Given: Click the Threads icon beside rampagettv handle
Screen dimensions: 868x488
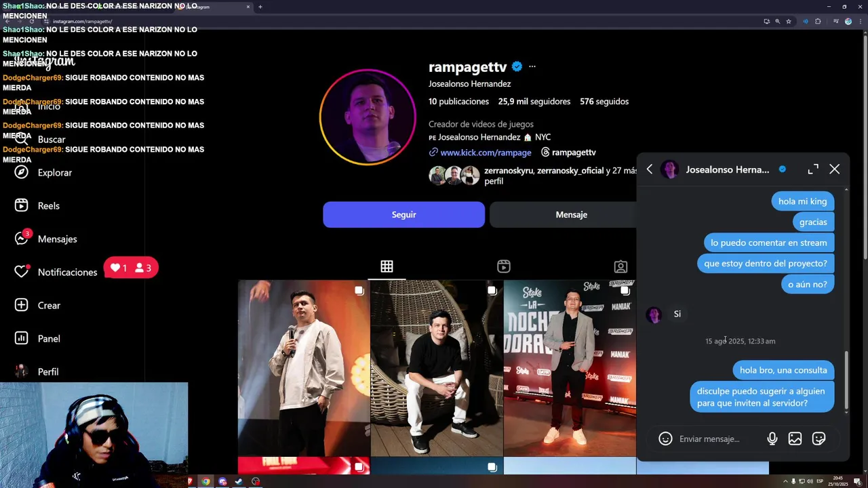Looking at the screenshot, I should pyautogui.click(x=545, y=152).
